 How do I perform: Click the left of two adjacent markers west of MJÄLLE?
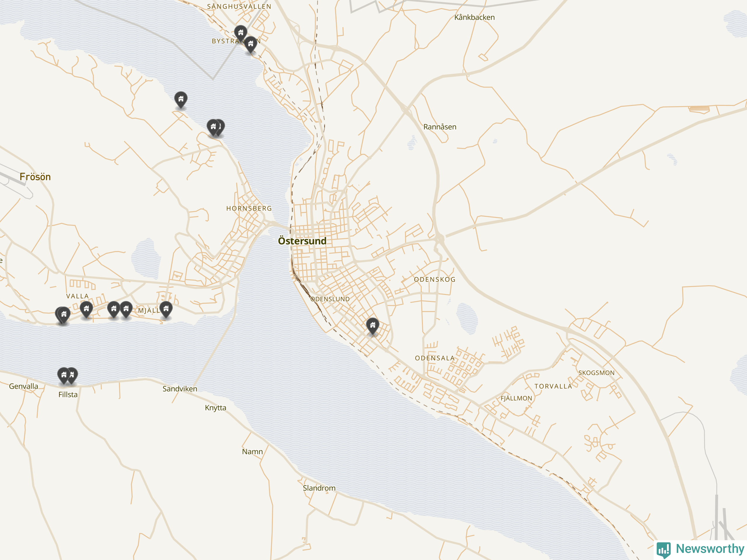(x=114, y=309)
